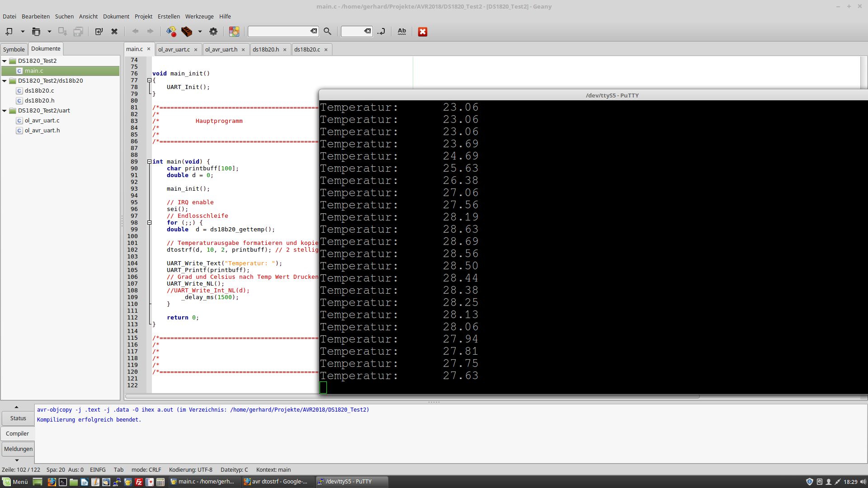Open the Erstellen menu
This screenshot has height=488, width=868.
point(169,16)
